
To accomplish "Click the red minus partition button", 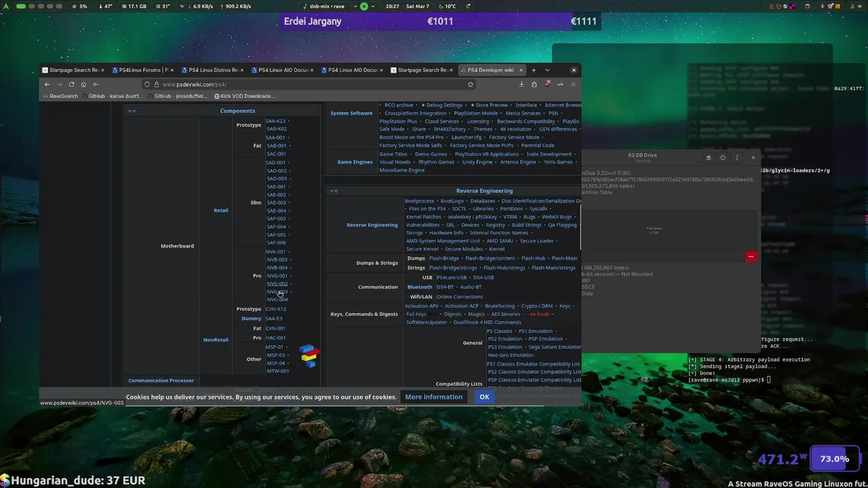I will click(x=751, y=256).
